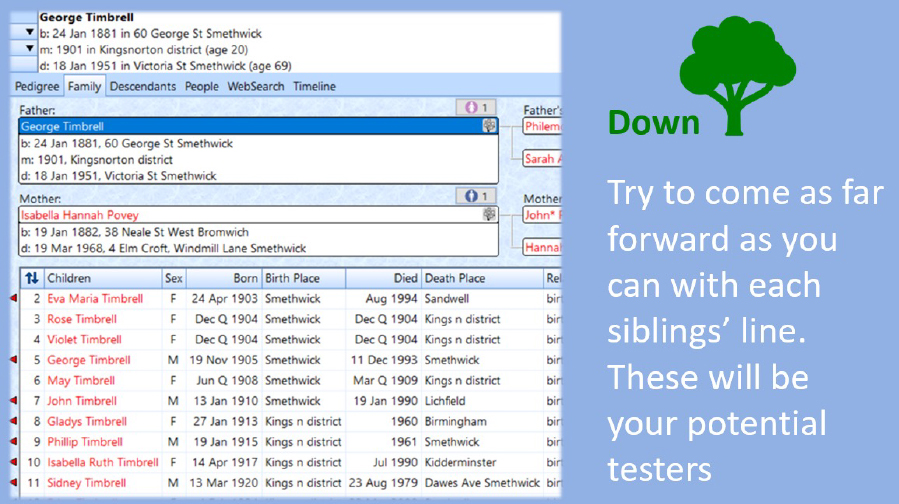Click the father's spouse count badge
The height and width of the screenshot is (504, 899).
[476, 108]
